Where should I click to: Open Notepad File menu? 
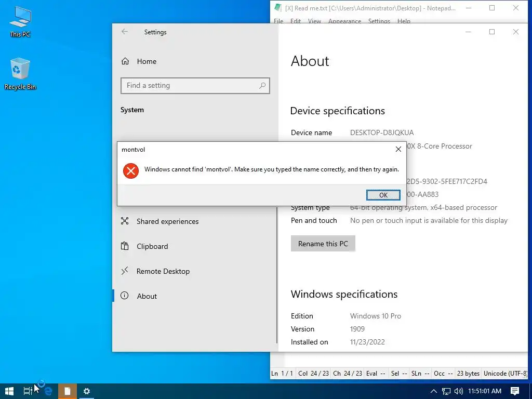pos(278,21)
